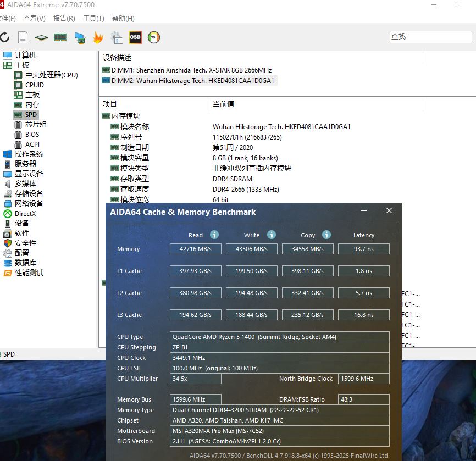Click the 查找 search input field
This screenshot has height=461, width=476.
click(430, 37)
